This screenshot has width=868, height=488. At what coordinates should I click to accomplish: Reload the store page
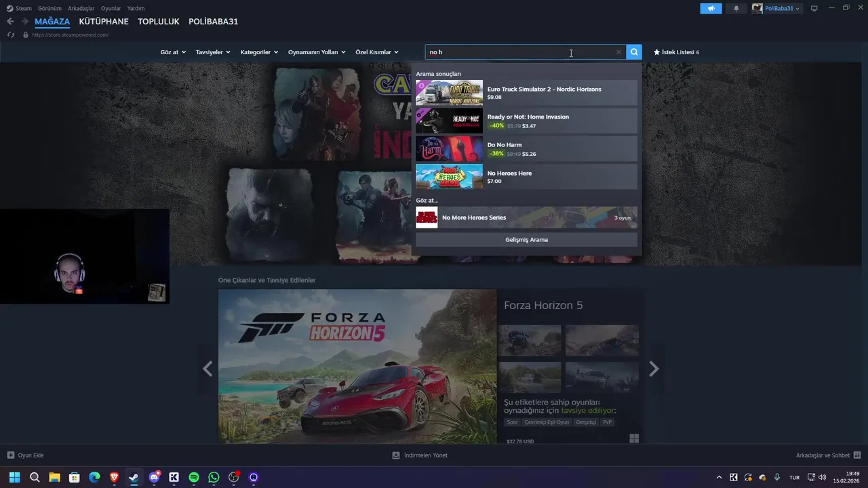(x=11, y=35)
